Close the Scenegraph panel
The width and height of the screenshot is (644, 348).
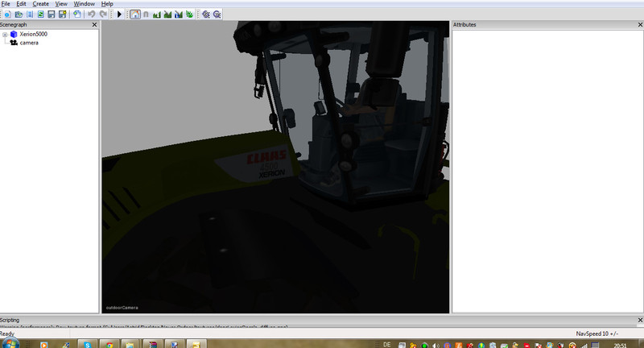coord(94,25)
